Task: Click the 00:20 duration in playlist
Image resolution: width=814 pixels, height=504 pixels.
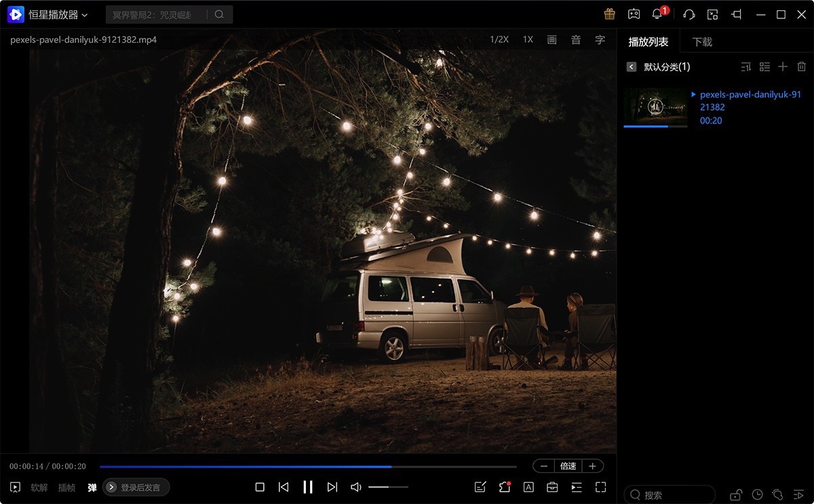Action: coord(711,121)
